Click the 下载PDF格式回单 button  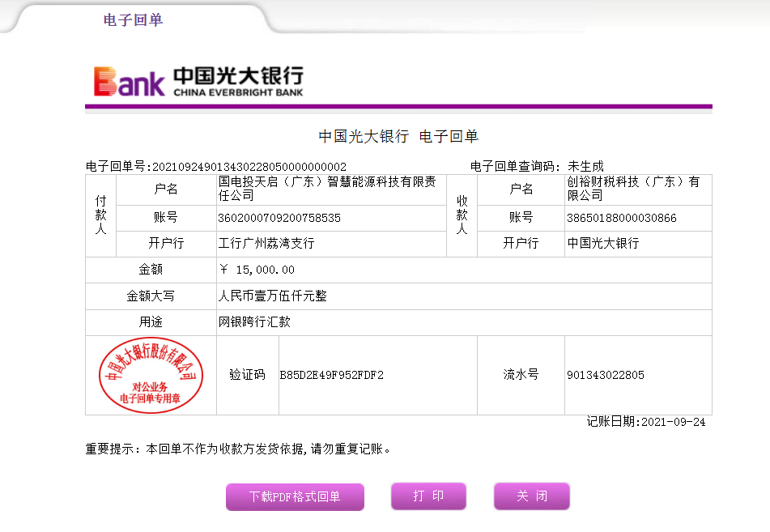coord(296,496)
